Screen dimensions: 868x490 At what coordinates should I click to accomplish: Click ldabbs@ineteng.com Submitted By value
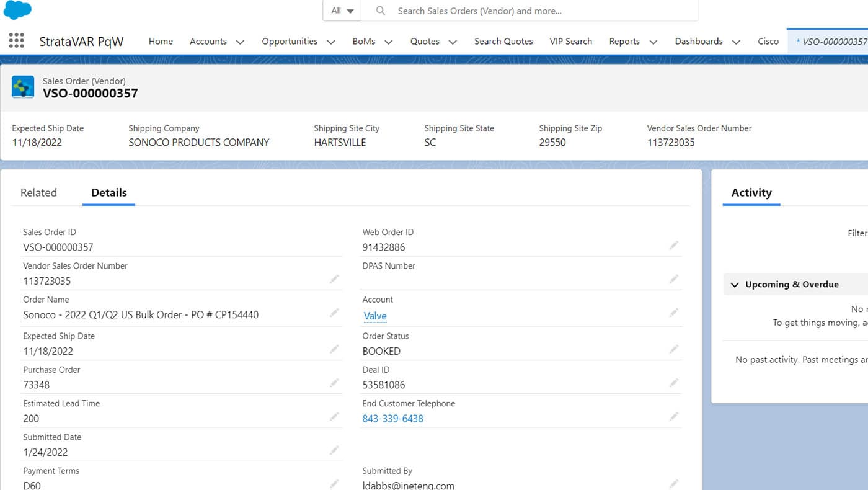pos(408,485)
